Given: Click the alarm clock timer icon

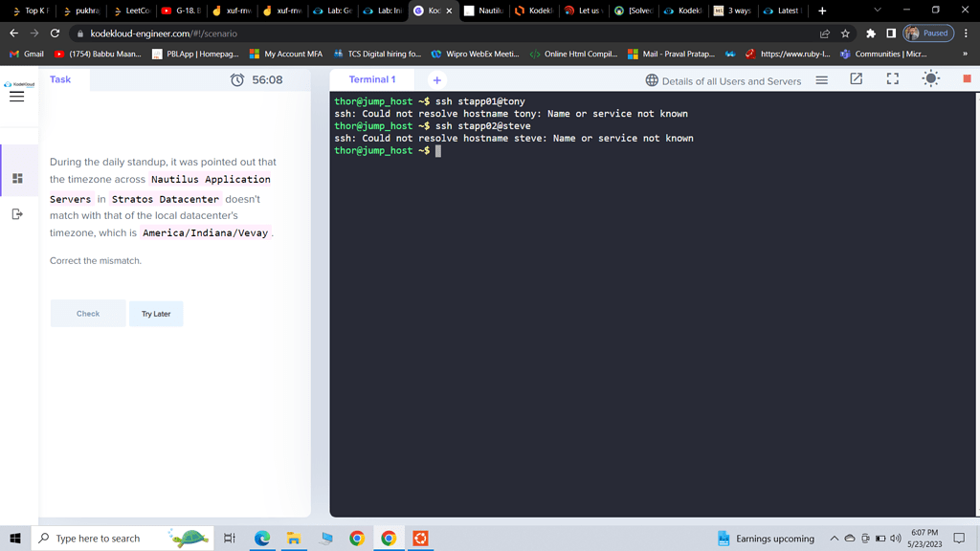Looking at the screenshot, I should [237, 80].
